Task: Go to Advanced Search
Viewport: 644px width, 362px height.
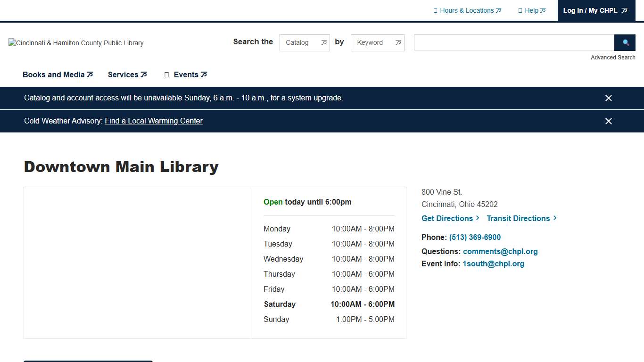Action: pos(613,58)
